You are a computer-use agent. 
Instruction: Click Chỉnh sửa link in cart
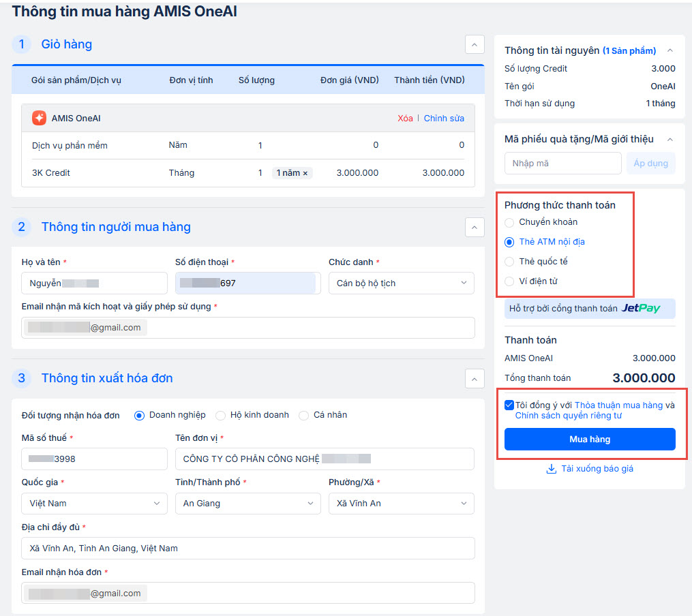coord(444,119)
